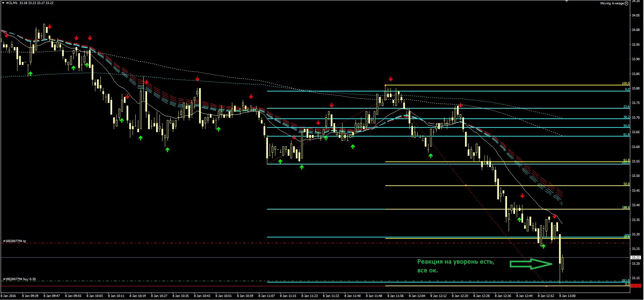Click the 8 Jan 10:51 time label
Screen dimensions: 644x300
tap(224, 296)
